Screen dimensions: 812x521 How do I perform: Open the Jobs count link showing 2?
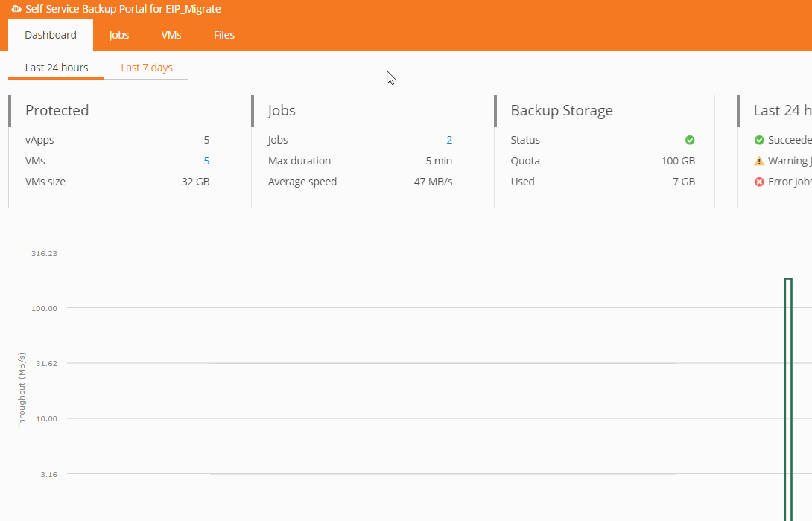click(x=449, y=140)
